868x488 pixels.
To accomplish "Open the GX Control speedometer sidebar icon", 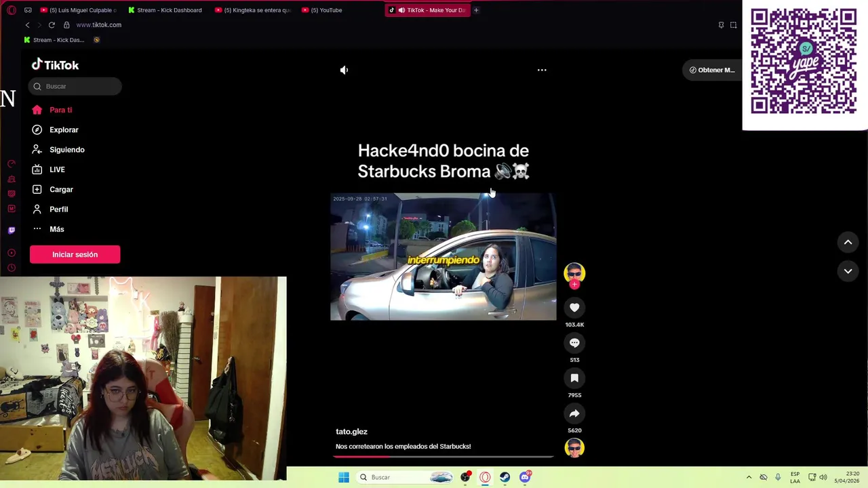I will (x=11, y=163).
